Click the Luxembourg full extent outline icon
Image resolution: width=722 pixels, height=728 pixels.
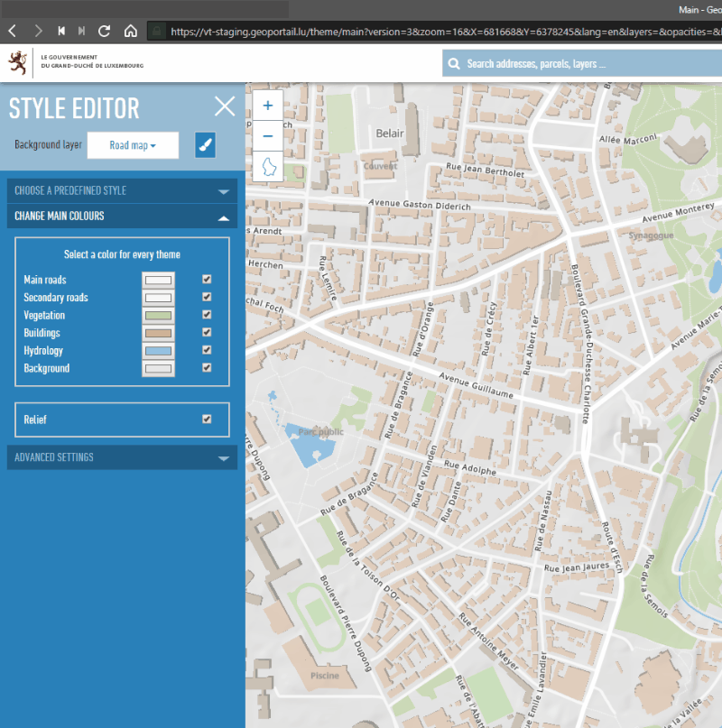click(268, 167)
